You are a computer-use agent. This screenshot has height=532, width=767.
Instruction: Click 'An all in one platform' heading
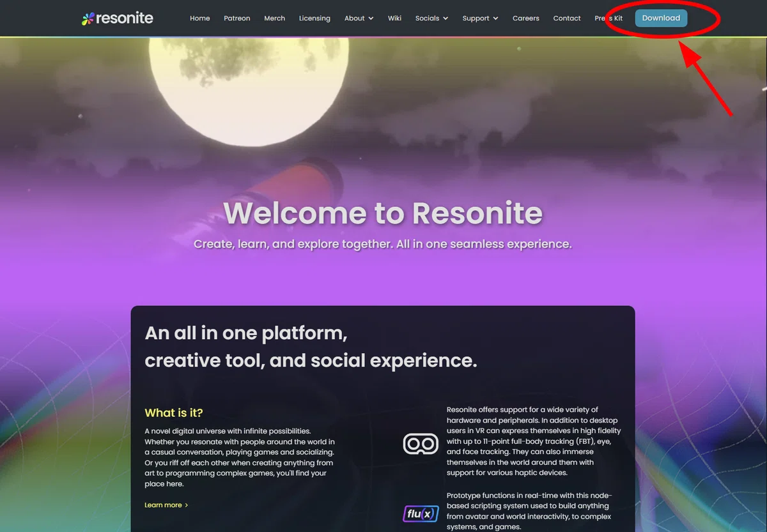pos(311,347)
